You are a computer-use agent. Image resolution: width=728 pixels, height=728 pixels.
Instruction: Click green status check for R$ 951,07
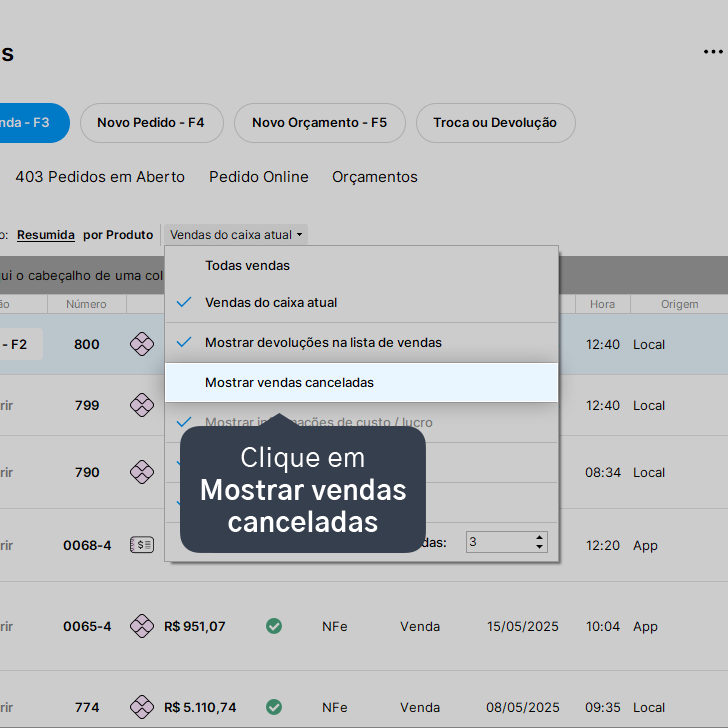click(x=274, y=626)
